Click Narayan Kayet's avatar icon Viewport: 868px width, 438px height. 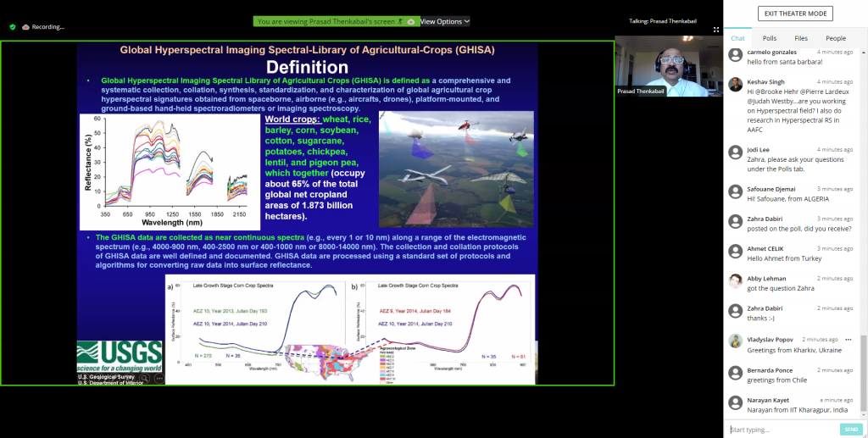click(x=736, y=402)
